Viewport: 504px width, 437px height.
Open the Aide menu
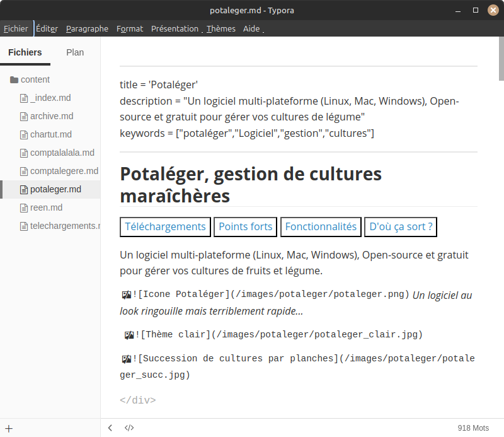(x=251, y=28)
